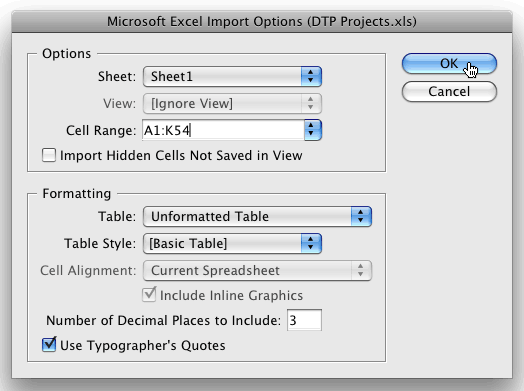
Task: Open the Table Style dropdown showing Basic Table
Action: tap(232, 243)
